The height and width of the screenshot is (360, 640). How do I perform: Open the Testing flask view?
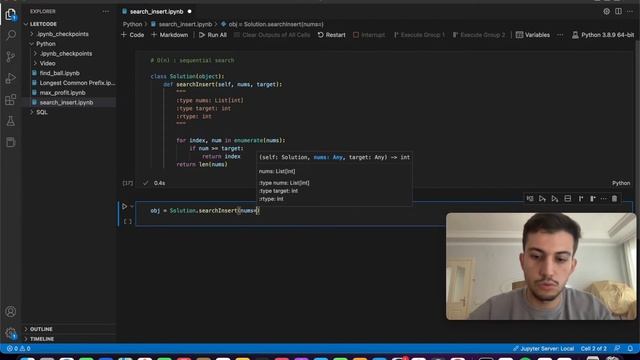pos(11,121)
